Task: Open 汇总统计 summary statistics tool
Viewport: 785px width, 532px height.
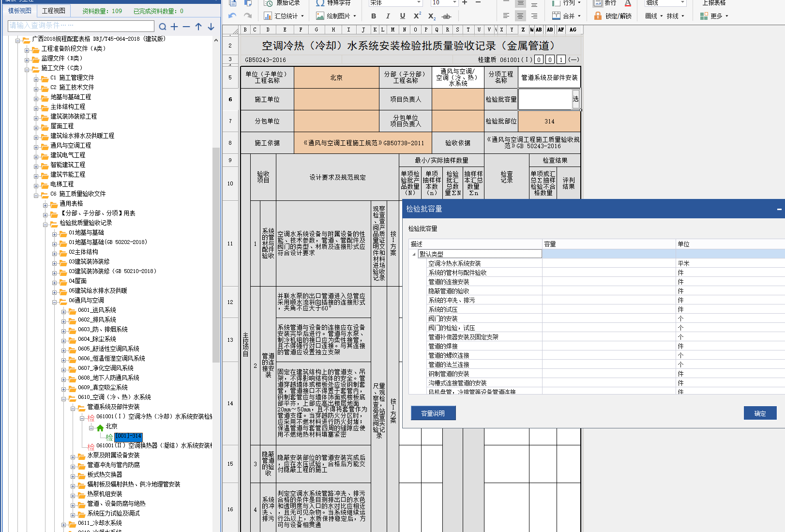Action: pos(284,16)
